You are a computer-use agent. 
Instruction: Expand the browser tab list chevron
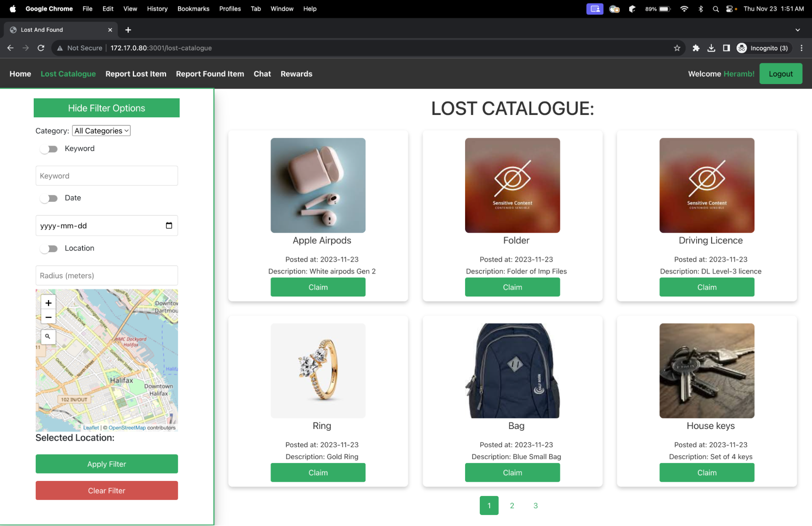point(797,30)
